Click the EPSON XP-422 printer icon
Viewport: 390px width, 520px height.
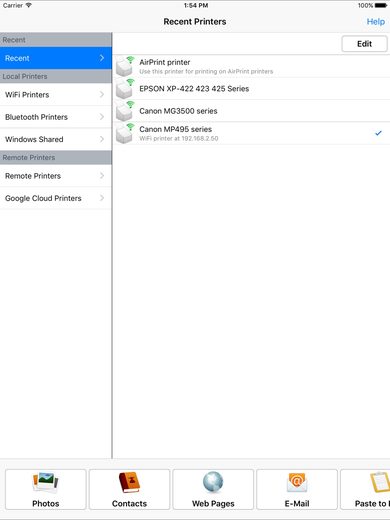pyautogui.click(x=125, y=89)
